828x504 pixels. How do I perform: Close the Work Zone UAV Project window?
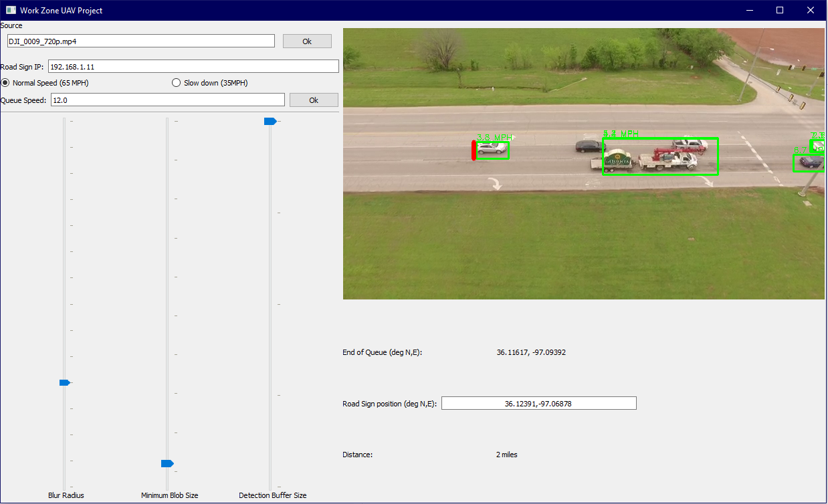point(811,10)
